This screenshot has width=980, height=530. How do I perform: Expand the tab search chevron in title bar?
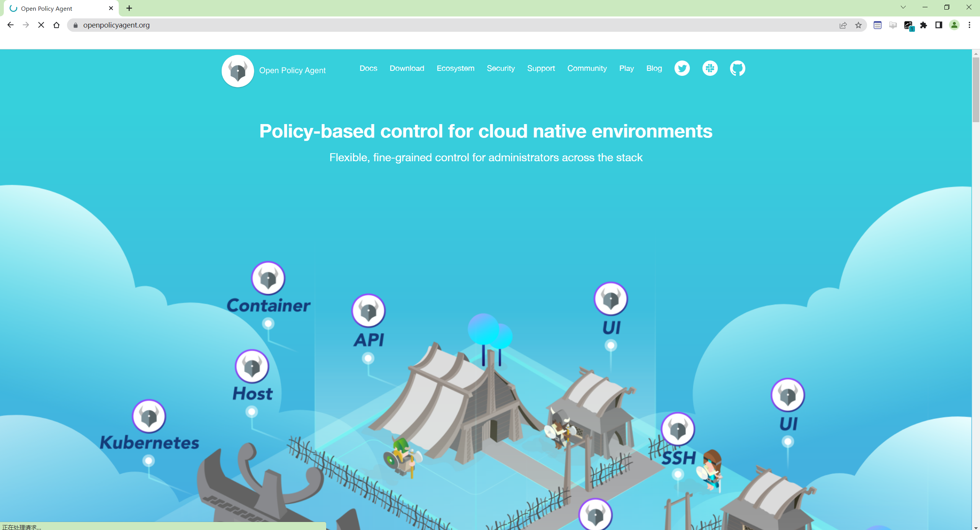[903, 7]
